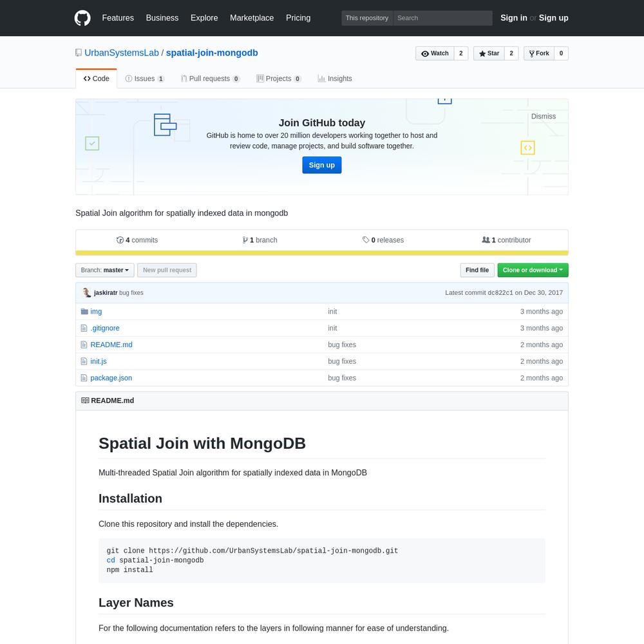Open the jaskiratr author link

click(106, 293)
